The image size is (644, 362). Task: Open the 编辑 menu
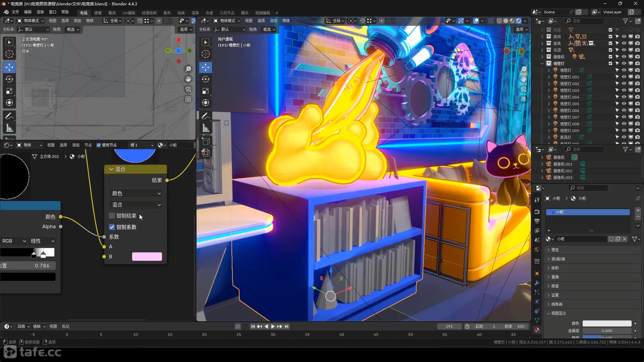(x=28, y=12)
